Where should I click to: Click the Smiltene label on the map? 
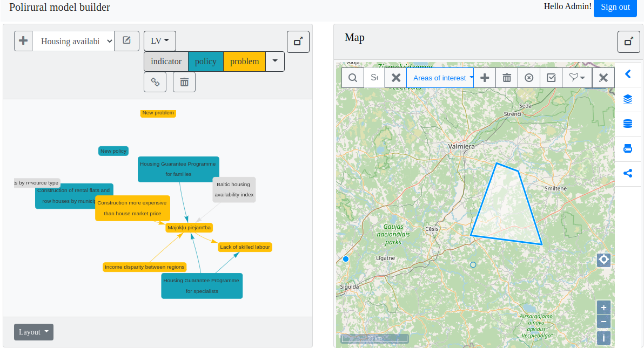click(556, 188)
